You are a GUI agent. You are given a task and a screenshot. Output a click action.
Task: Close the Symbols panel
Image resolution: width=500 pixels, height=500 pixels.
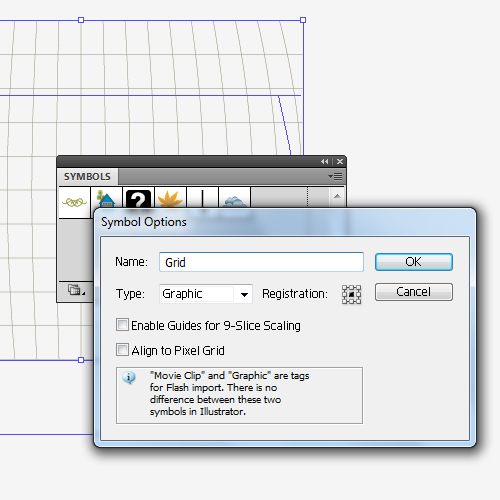340,162
